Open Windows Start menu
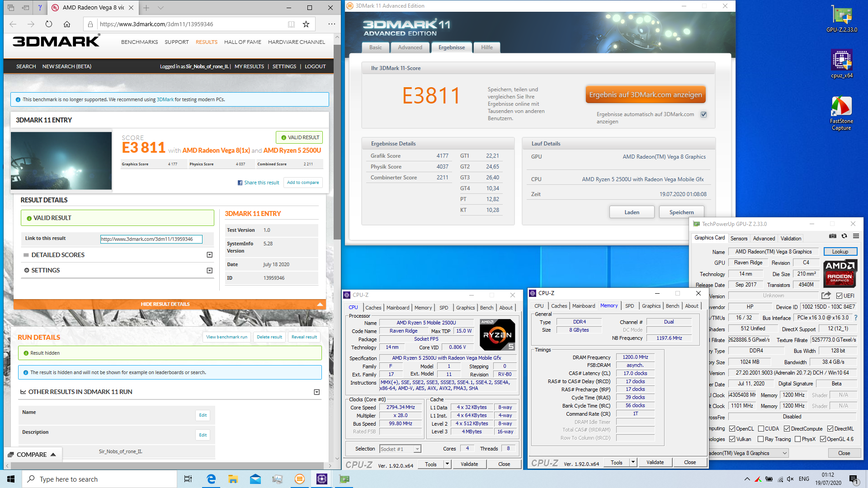The height and width of the screenshot is (488, 868). pos(11,479)
